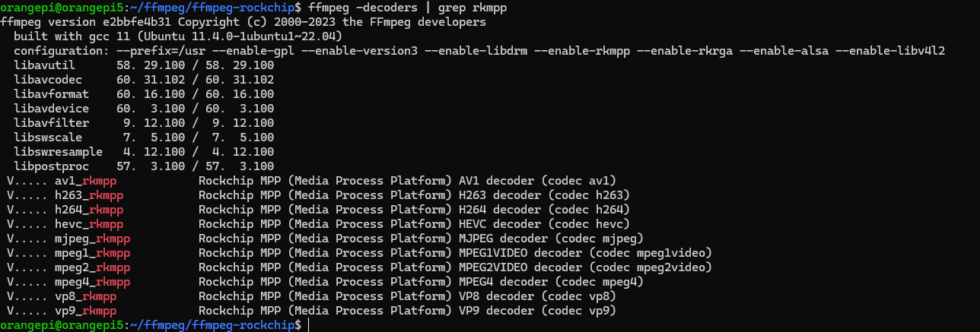Click the vp9_rkmpp decoder name

point(86,311)
